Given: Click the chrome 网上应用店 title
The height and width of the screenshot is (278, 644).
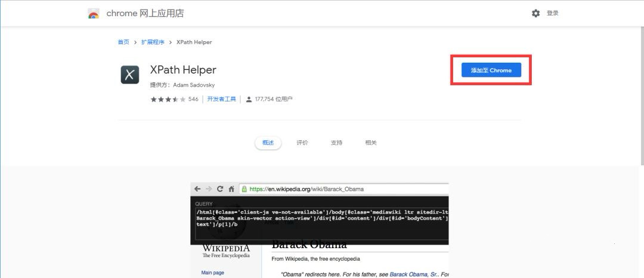Looking at the screenshot, I should 145,14.
